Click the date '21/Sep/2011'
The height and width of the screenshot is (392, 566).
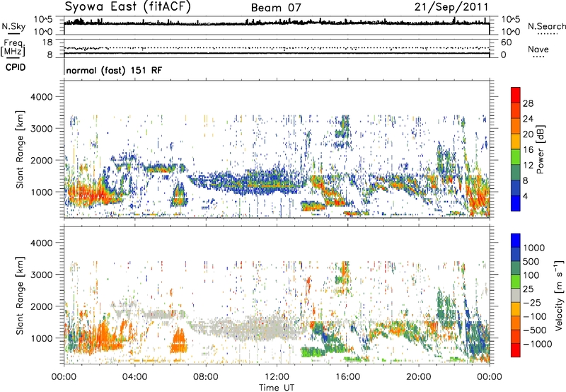(451, 7)
